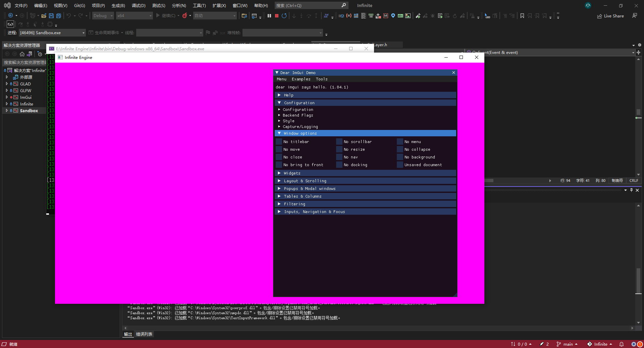Expand the Help section in ImGui Demo
644x348 pixels.
(x=365, y=95)
